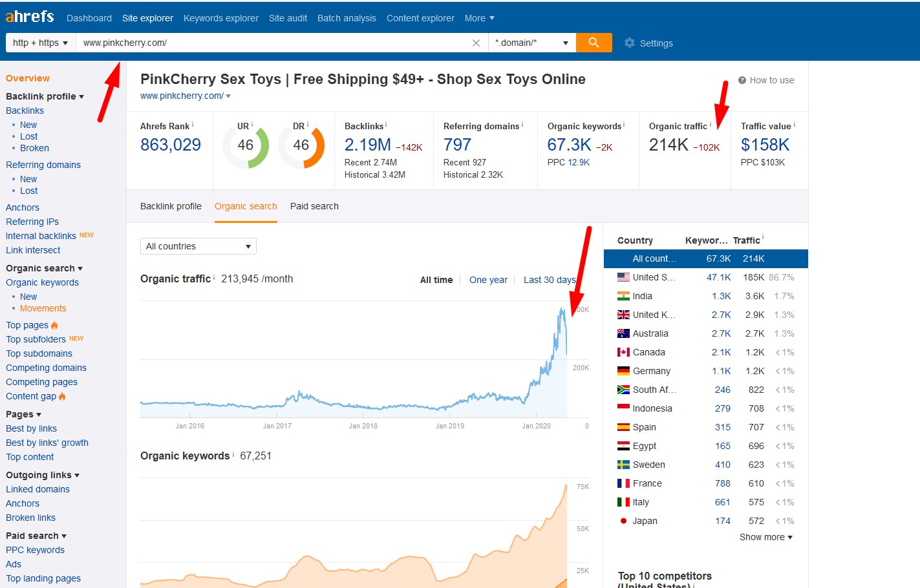Click the France flag icon
This screenshot has height=588, width=920.
coord(623,483)
